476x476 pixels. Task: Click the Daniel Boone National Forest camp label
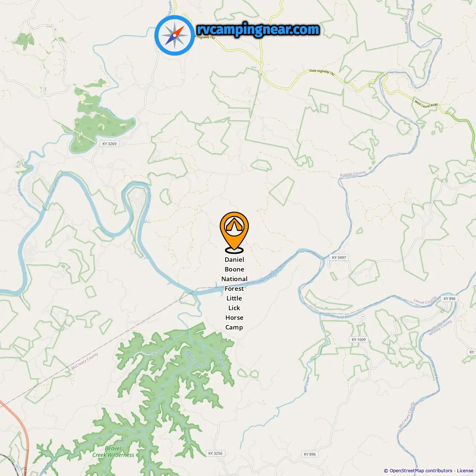(x=234, y=293)
